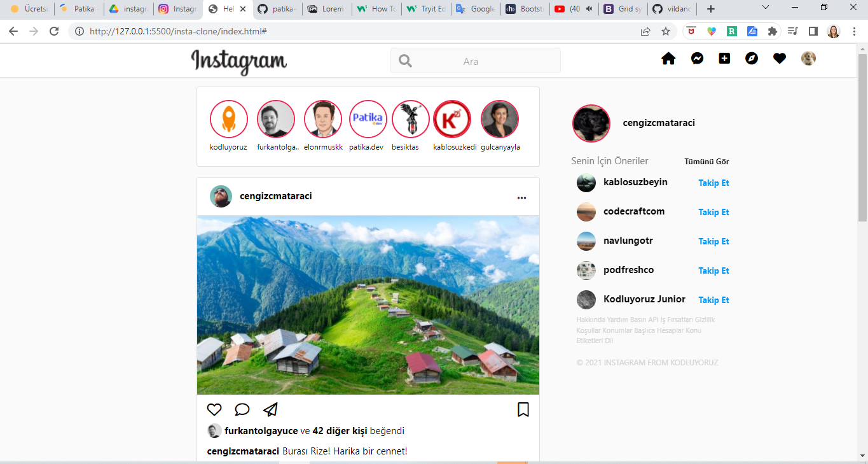868x464 pixels.
Task: Click the Instagram logo
Action: pyautogui.click(x=239, y=62)
